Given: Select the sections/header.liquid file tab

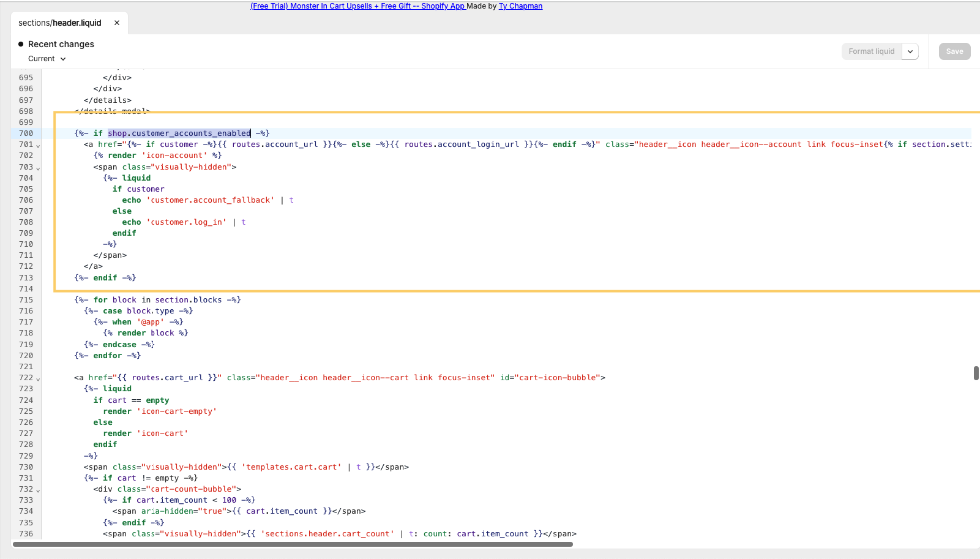Looking at the screenshot, I should coord(60,23).
